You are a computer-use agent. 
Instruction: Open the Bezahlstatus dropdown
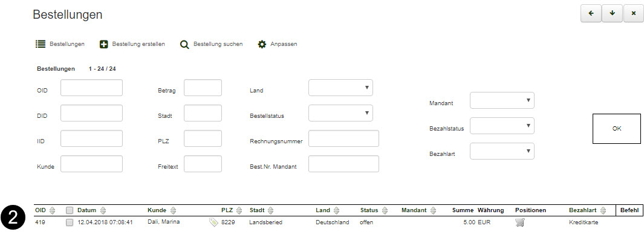[x=502, y=126]
